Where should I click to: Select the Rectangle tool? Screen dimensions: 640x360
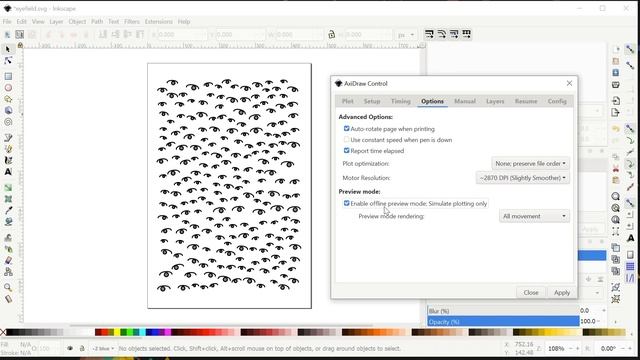(x=8, y=76)
